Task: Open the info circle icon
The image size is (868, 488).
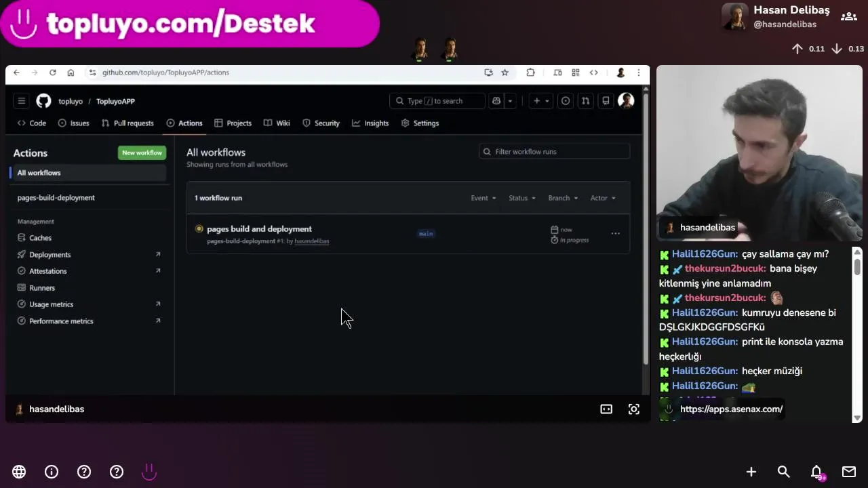Action: coord(52,472)
